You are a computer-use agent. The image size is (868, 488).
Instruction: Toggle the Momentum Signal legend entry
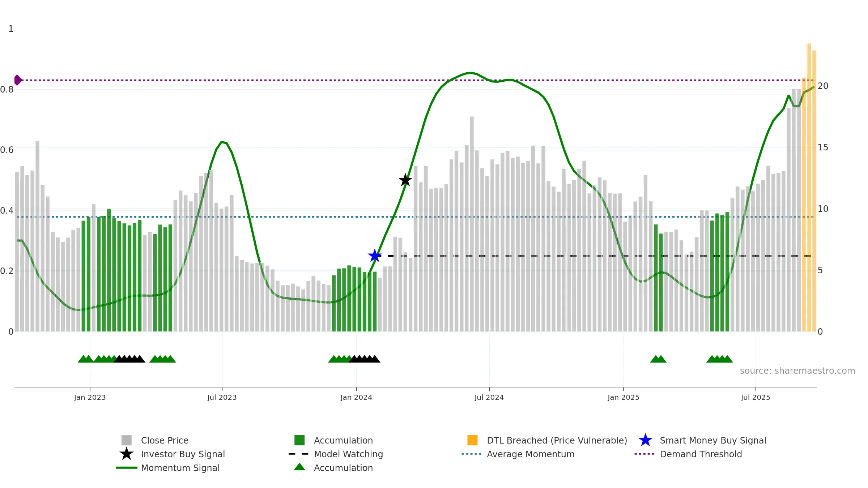[x=168, y=468]
